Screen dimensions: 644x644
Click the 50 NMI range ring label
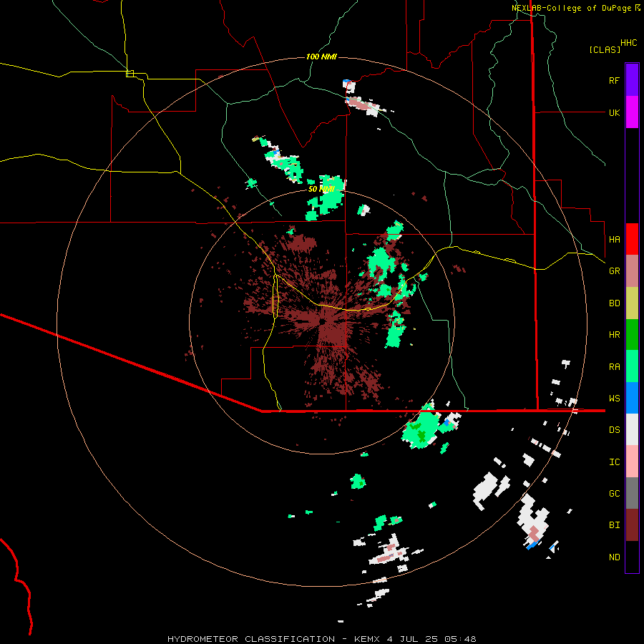coord(321,189)
